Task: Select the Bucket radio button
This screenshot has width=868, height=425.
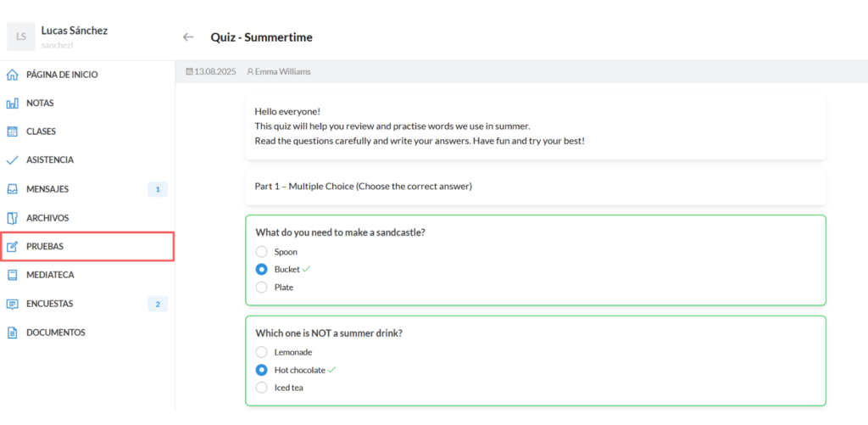Action: (x=262, y=270)
